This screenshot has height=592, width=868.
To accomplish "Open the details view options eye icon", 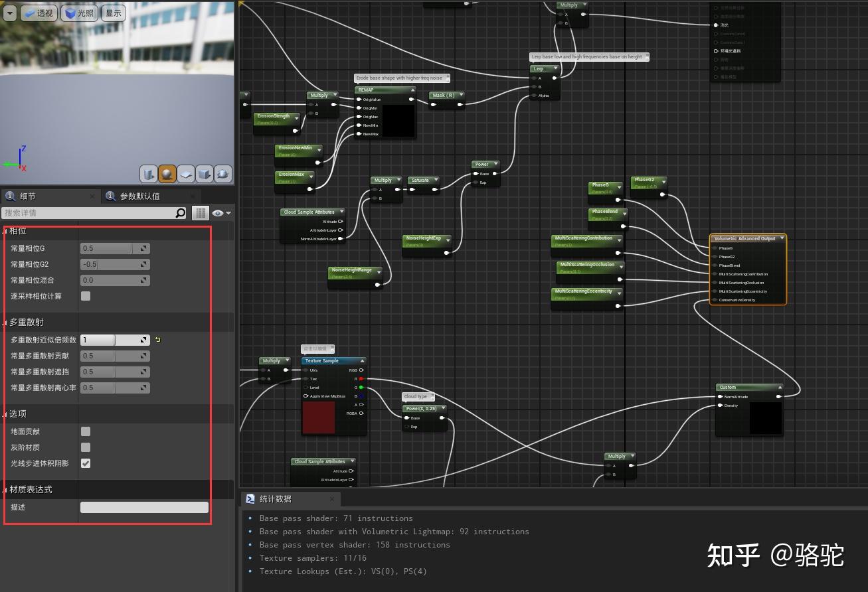I will 219,212.
